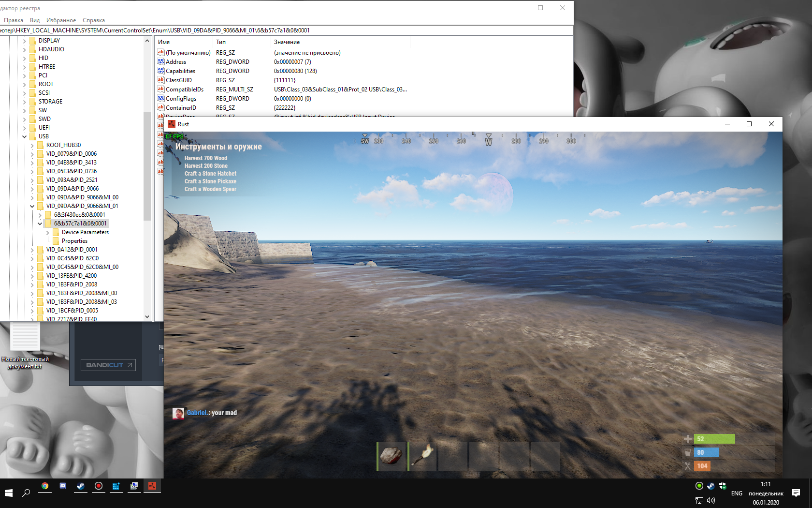Click the Тип column header
Viewport: 812px width, 508px height.
pyautogui.click(x=242, y=42)
